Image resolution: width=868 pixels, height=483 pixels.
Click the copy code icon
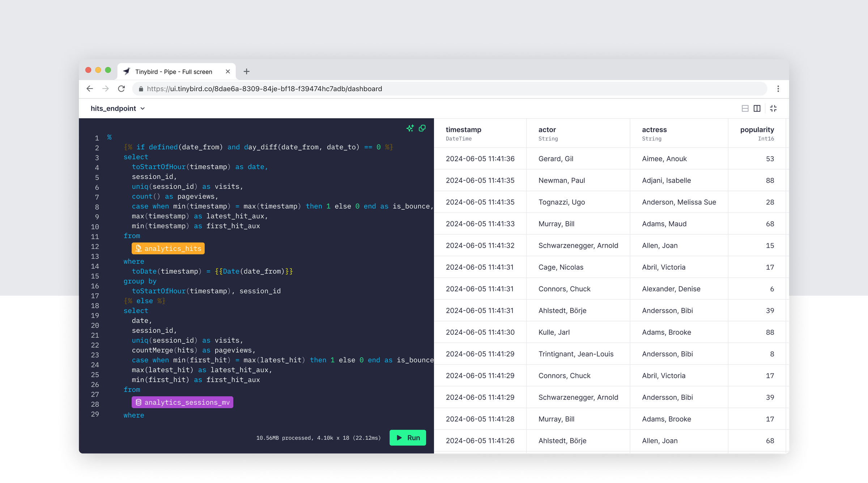point(422,128)
